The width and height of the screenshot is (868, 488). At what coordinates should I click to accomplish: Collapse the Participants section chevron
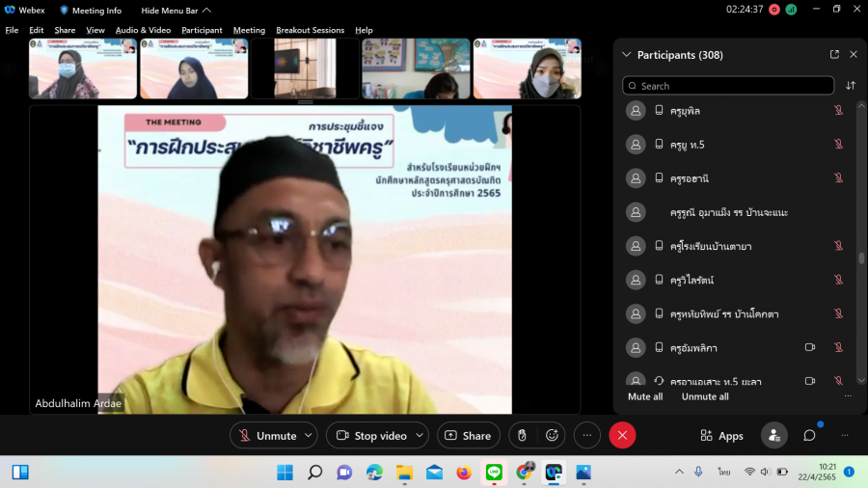pyautogui.click(x=627, y=55)
